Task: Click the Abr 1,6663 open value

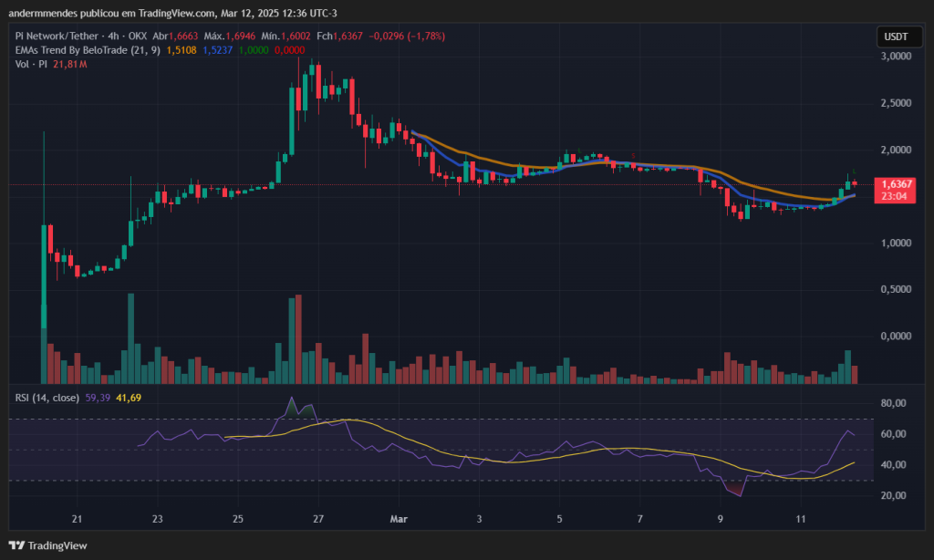Action: click(175, 36)
